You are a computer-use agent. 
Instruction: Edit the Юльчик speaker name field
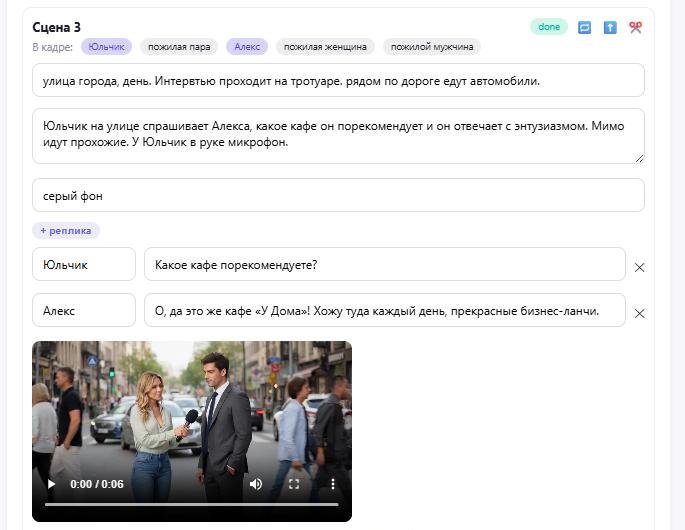(84, 264)
